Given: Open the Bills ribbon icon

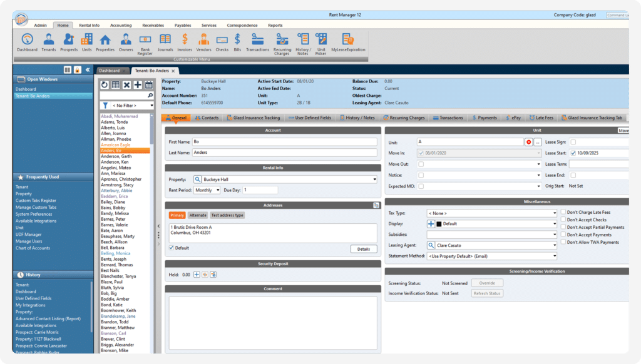Looking at the screenshot, I should [237, 43].
